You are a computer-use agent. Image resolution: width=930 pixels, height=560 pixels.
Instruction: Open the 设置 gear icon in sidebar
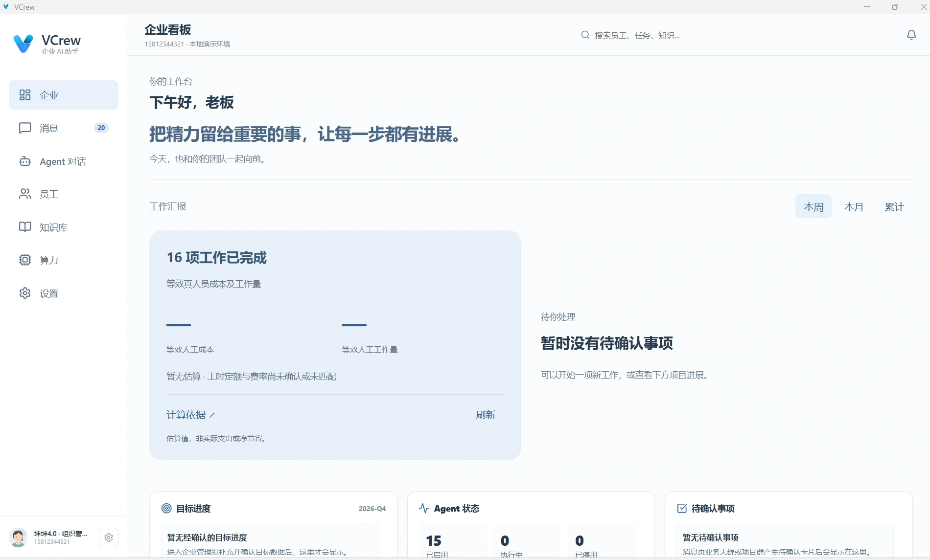click(x=25, y=293)
